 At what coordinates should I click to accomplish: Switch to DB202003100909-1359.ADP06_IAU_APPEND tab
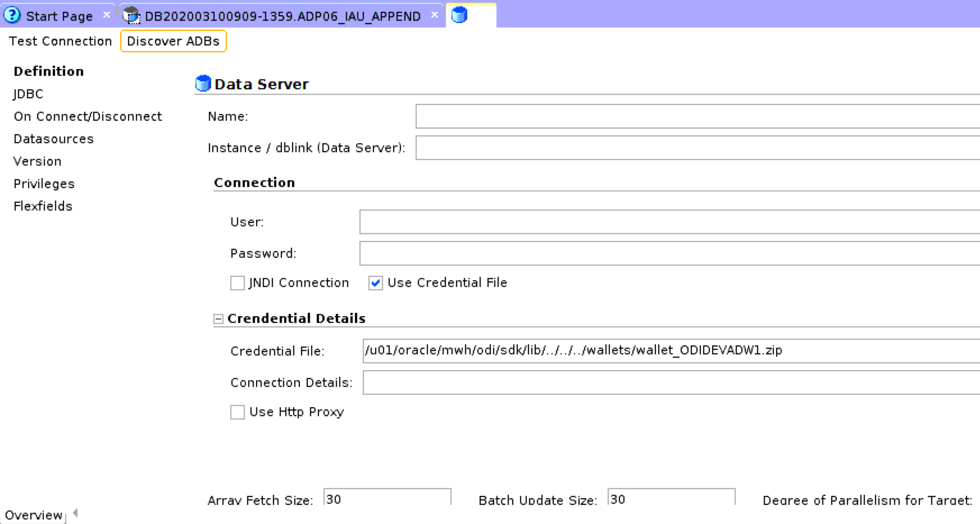[x=282, y=16]
